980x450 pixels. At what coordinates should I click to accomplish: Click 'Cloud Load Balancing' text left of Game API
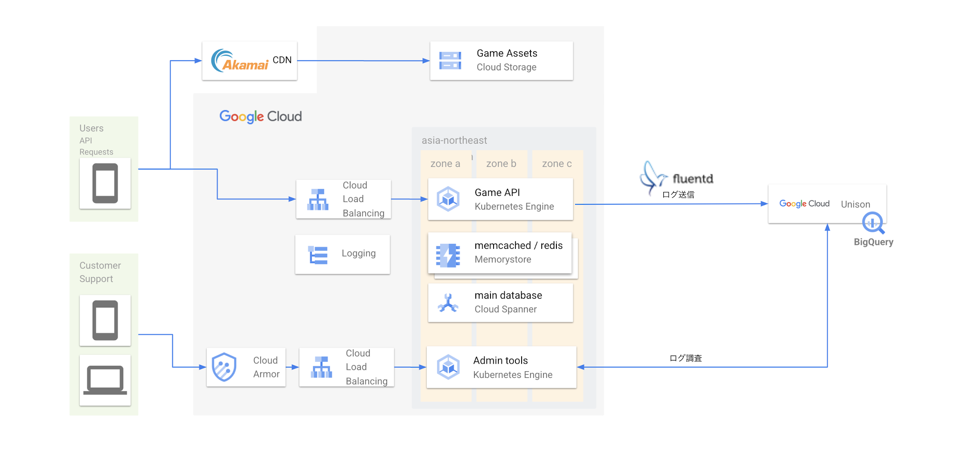click(363, 199)
